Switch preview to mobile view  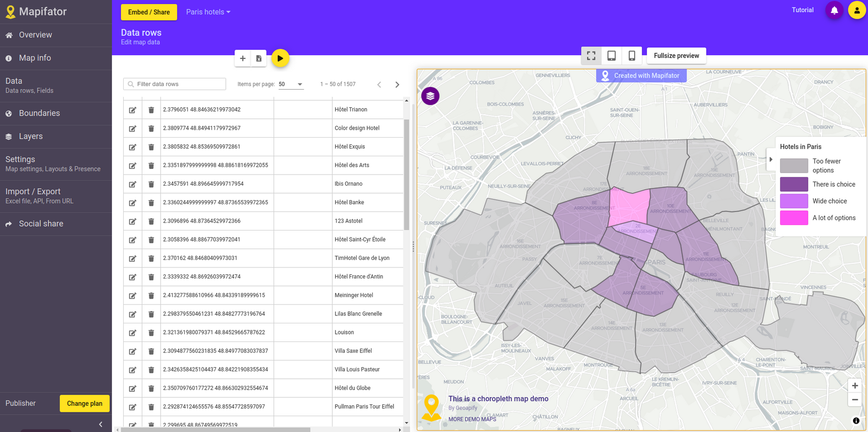coord(631,56)
